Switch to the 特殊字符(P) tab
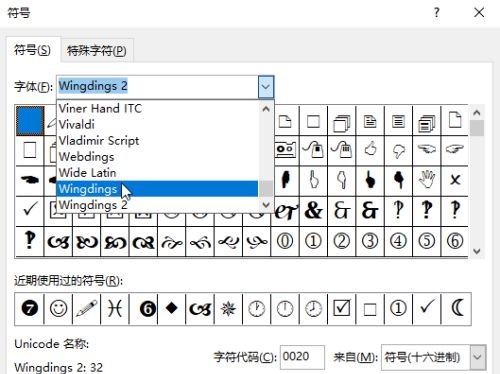This screenshot has width=500, height=374. [97, 51]
